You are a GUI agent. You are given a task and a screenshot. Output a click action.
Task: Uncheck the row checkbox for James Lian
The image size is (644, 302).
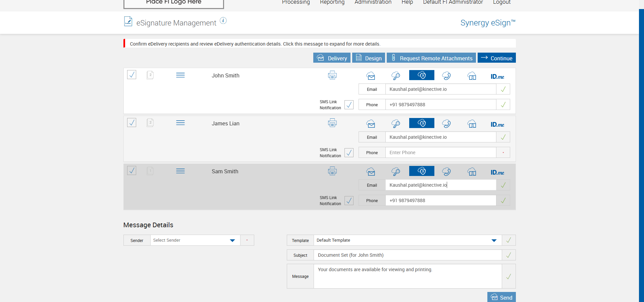(132, 122)
